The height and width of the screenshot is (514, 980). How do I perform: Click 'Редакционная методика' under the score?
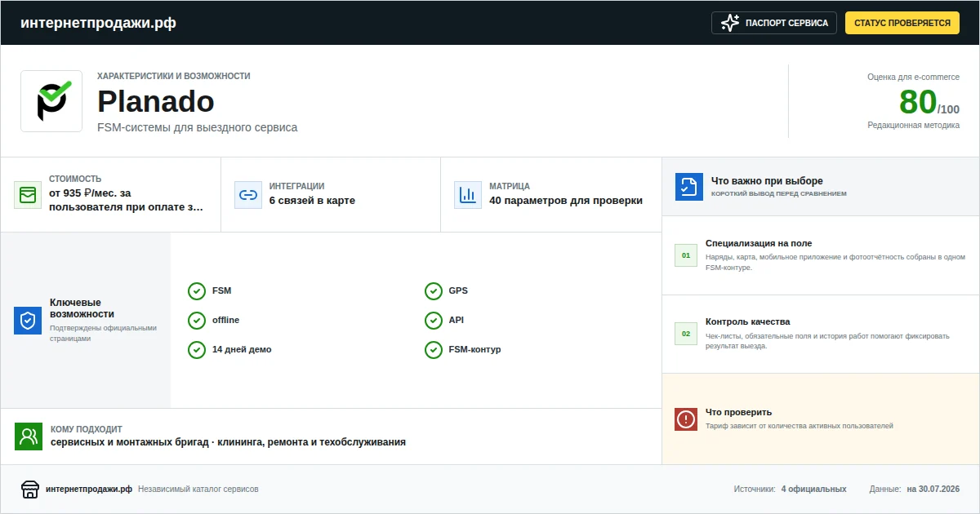point(914,126)
